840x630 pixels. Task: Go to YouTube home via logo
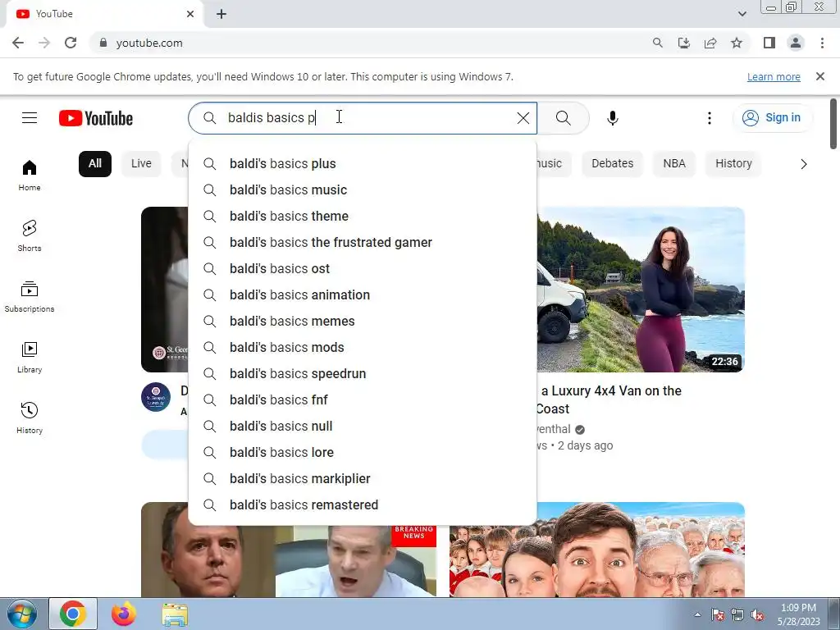point(96,118)
